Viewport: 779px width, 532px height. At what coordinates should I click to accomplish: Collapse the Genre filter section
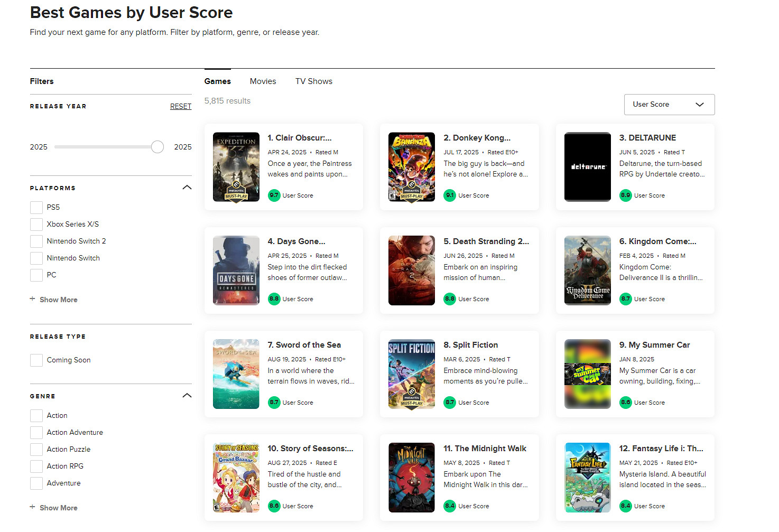pos(187,395)
